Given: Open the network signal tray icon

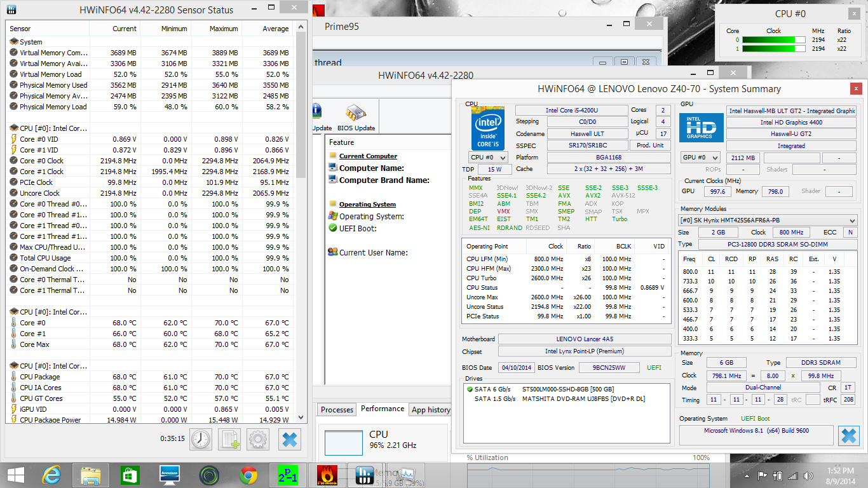Looking at the screenshot, I should 792,475.
